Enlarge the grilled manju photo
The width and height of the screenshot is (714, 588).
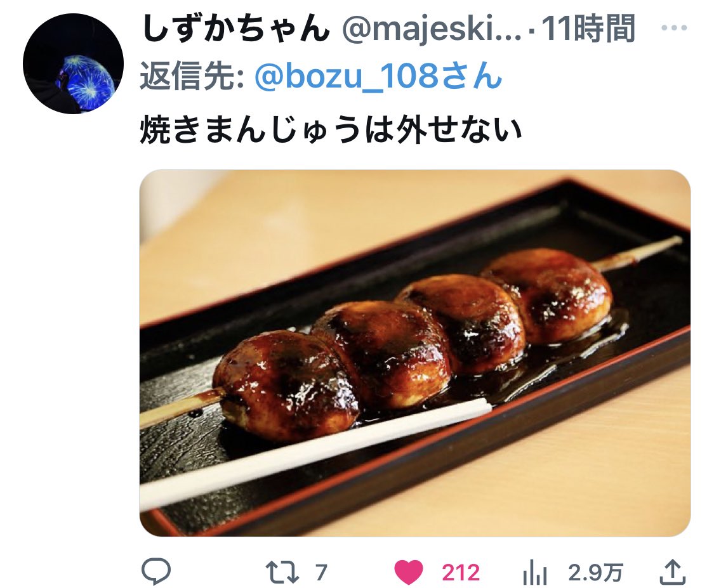click(x=415, y=353)
